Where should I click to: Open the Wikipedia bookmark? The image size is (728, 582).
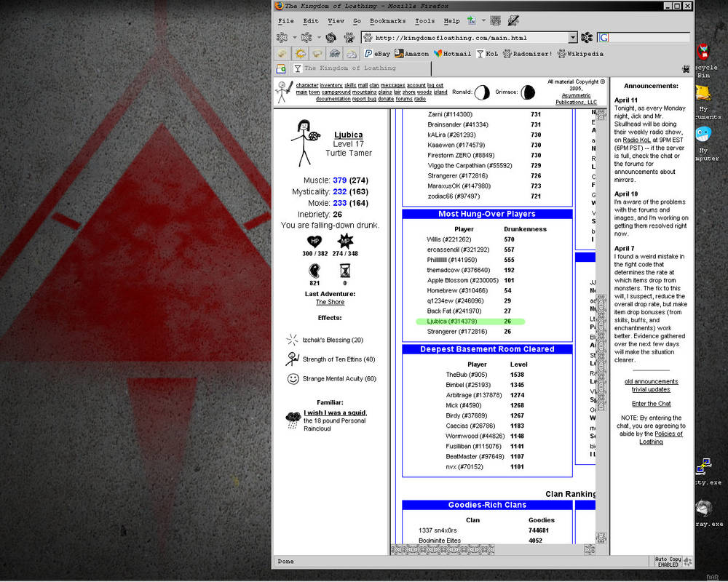pos(580,54)
